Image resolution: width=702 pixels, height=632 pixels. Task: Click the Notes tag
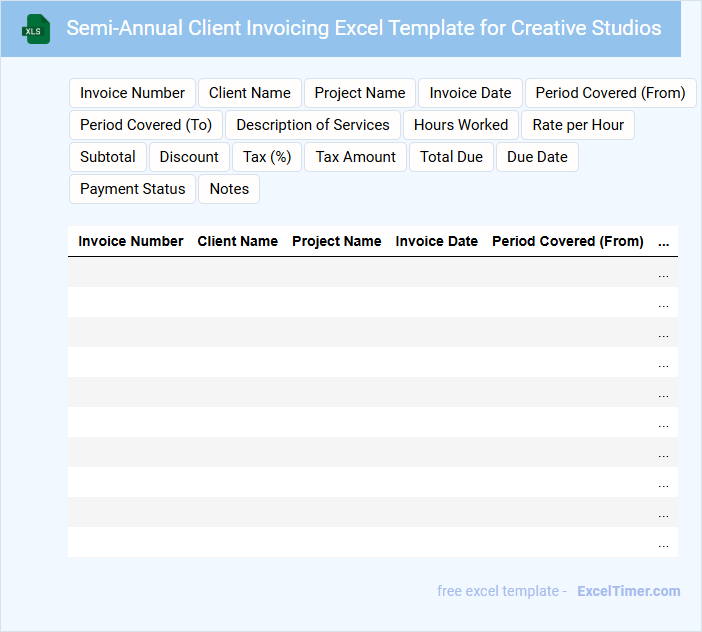[229, 189]
